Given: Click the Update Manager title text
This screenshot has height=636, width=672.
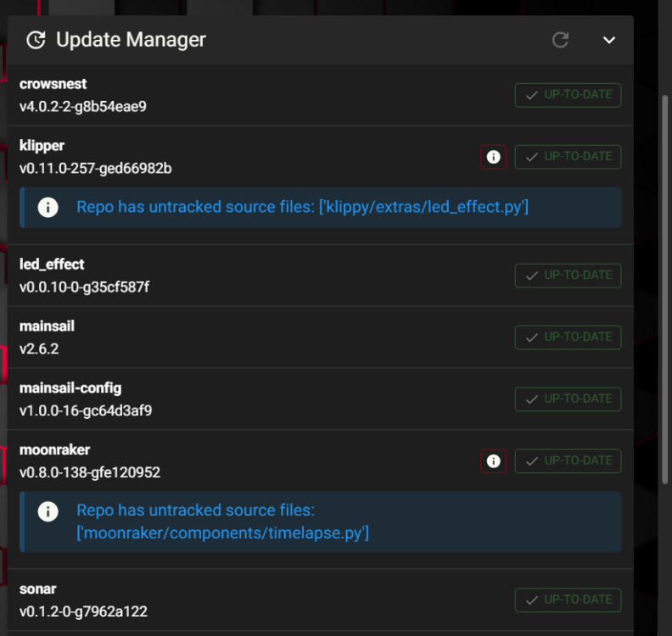Looking at the screenshot, I should point(131,40).
